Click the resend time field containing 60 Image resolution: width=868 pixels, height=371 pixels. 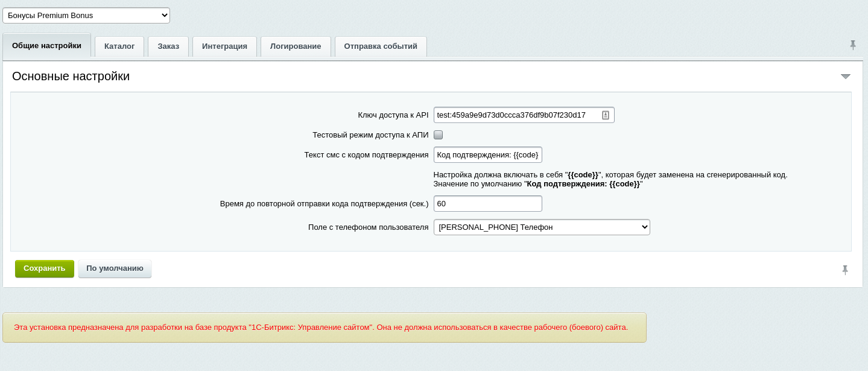point(487,204)
